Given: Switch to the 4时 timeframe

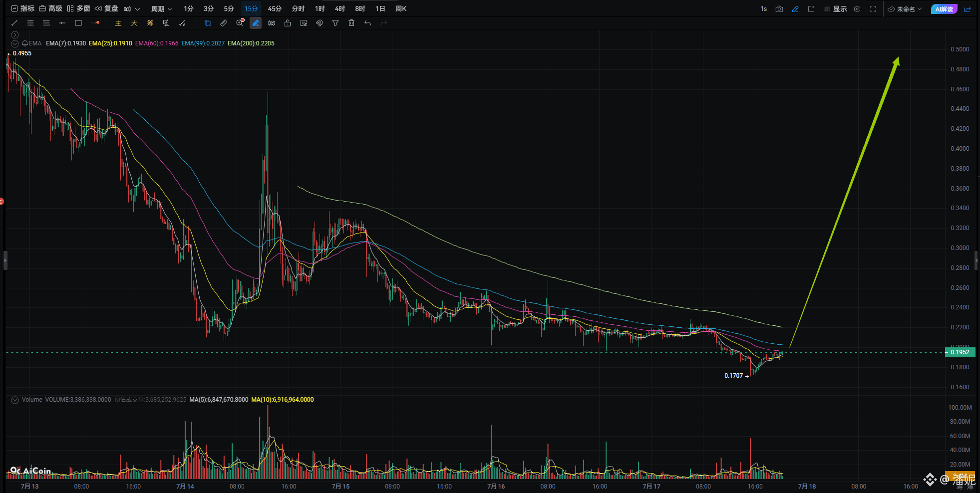Looking at the screenshot, I should (340, 8).
